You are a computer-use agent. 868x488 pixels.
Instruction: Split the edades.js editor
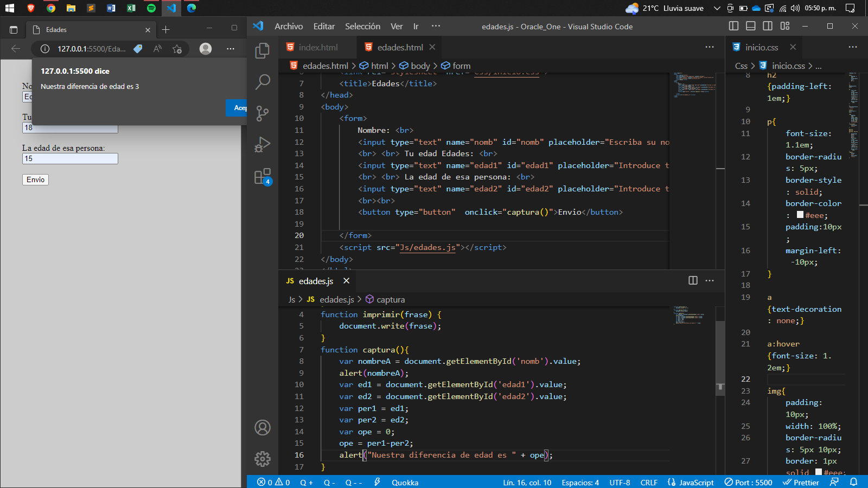click(x=693, y=280)
